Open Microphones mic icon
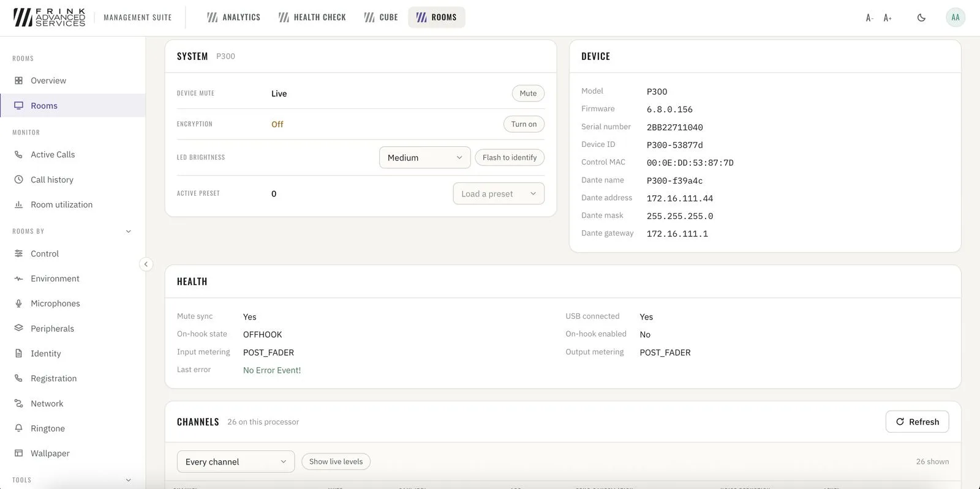The width and height of the screenshot is (980, 489). point(18,303)
